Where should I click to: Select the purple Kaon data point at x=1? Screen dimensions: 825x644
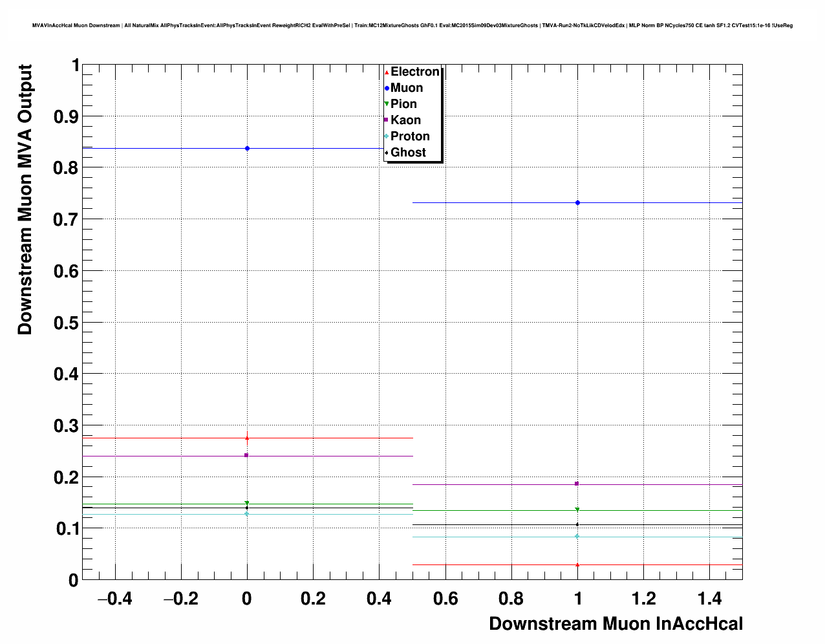577,484
